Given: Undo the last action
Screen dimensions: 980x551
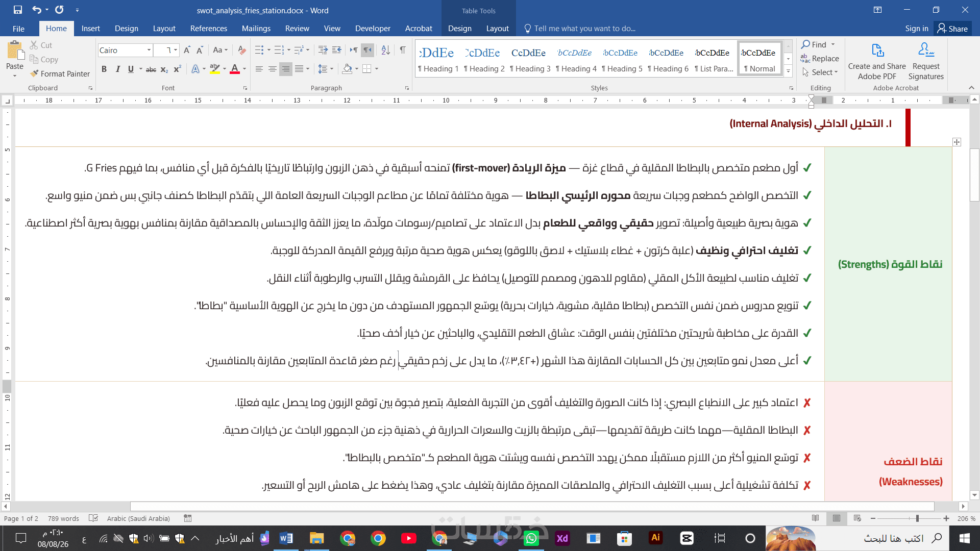Looking at the screenshot, I should [x=37, y=10].
